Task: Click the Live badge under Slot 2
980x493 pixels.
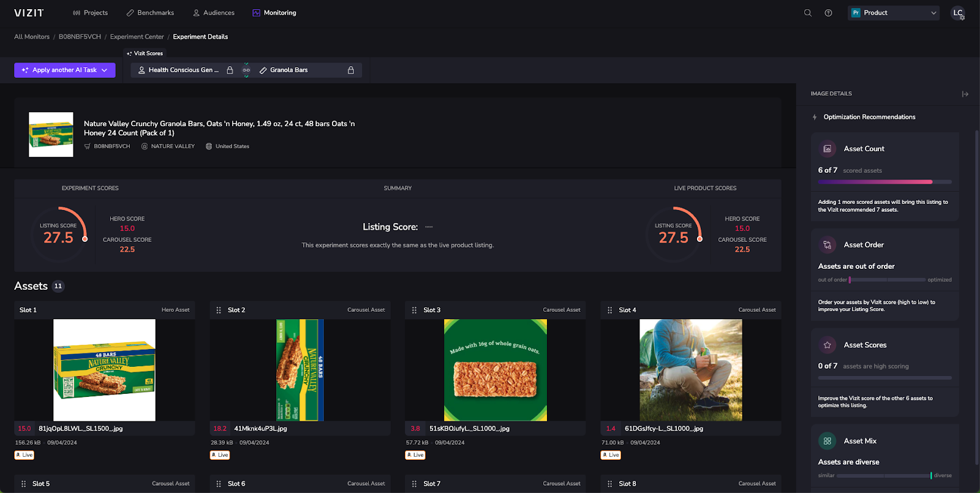Action: [220, 455]
